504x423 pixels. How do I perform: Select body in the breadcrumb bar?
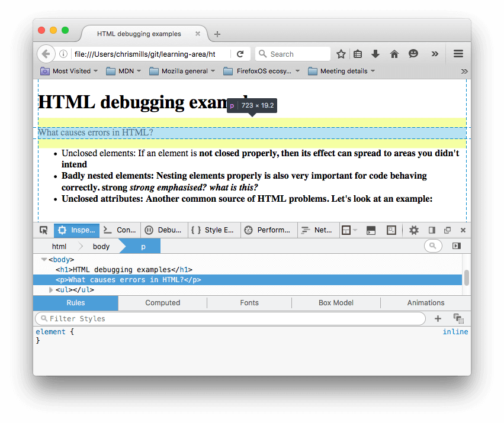pos(101,246)
